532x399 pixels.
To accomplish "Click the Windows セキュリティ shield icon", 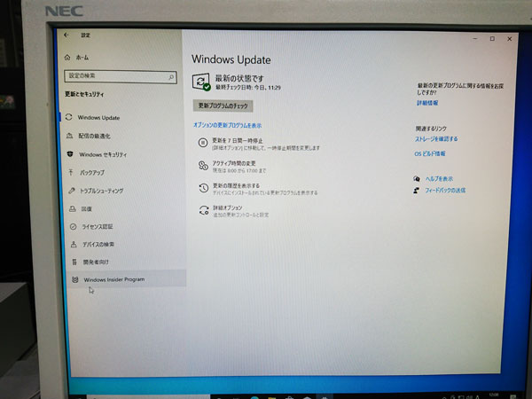I will point(70,153).
